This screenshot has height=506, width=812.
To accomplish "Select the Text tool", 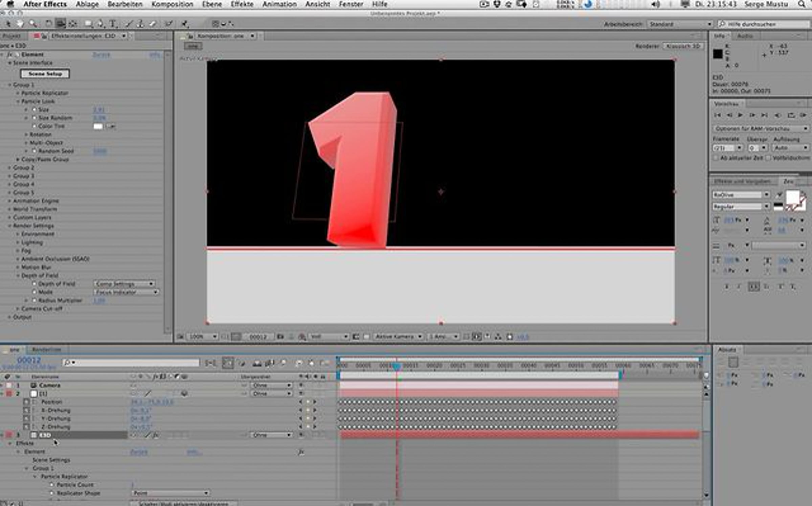I will pos(113,24).
